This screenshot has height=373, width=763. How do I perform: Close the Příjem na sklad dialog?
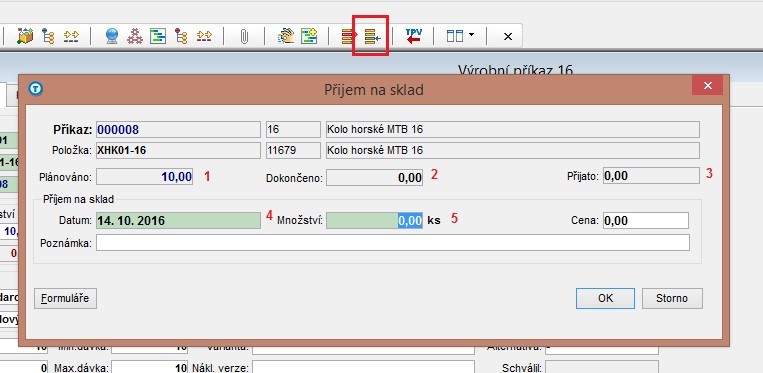(x=708, y=86)
